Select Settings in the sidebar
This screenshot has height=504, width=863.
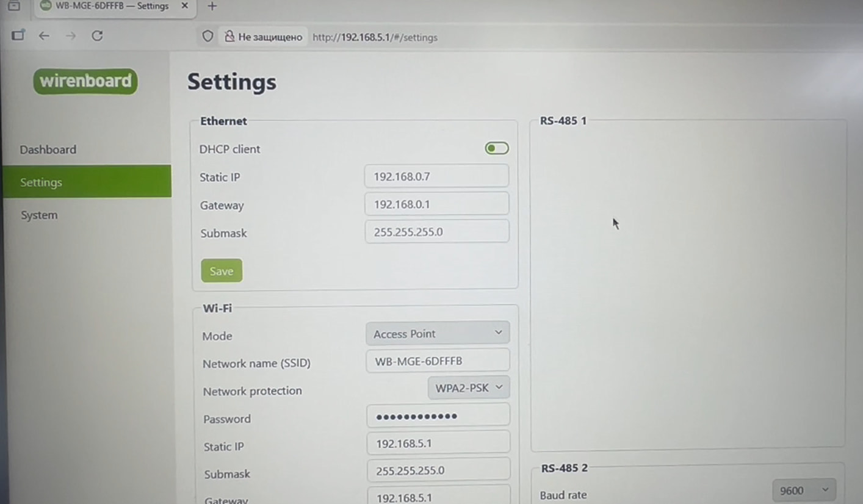point(41,182)
